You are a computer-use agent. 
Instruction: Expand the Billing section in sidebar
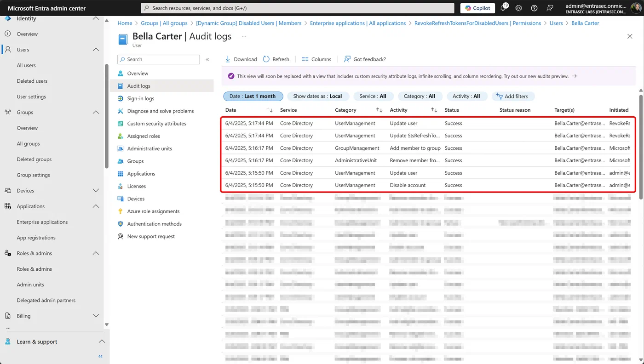coord(96,316)
